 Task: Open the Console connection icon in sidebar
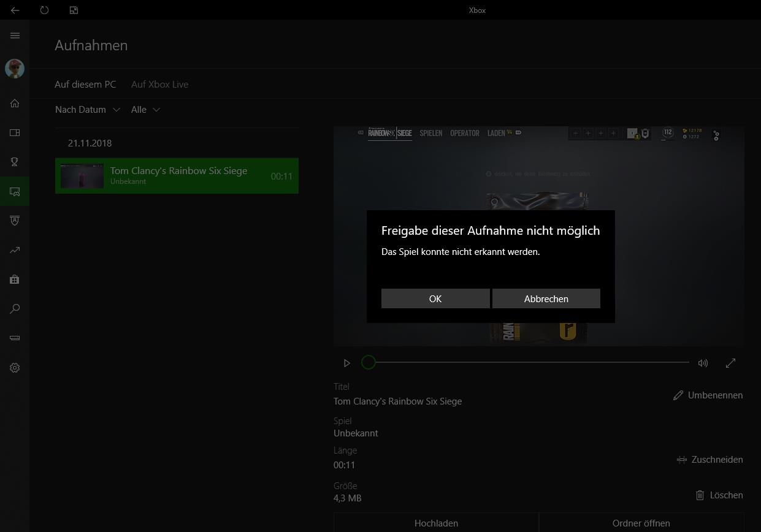[15, 338]
